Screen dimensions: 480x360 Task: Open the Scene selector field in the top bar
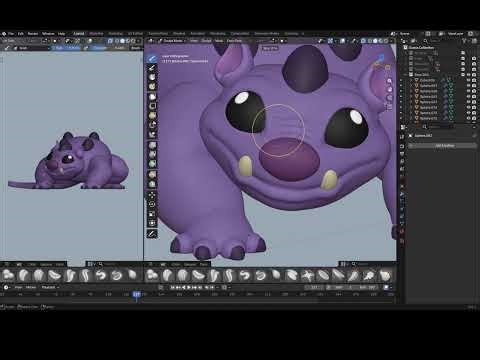pyautogui.click(x=411, y=34)
